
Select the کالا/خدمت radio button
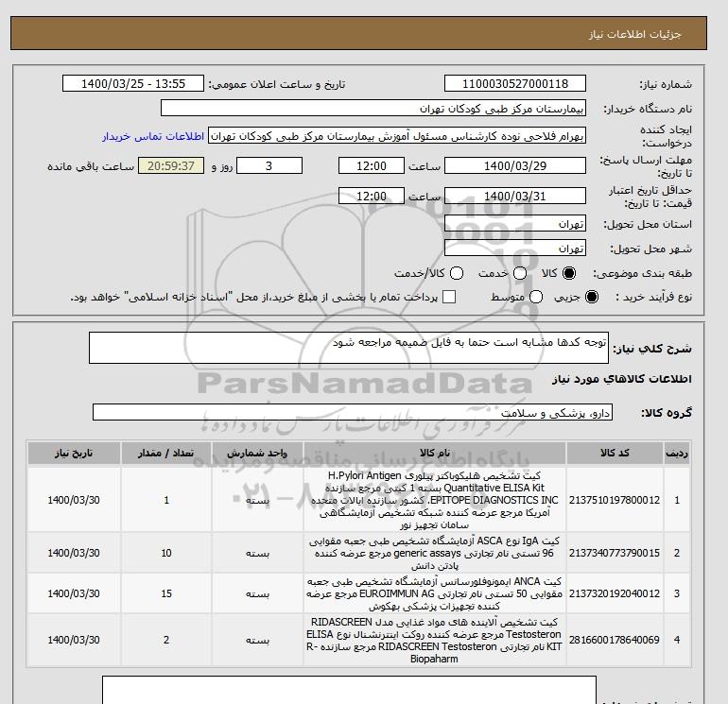click(457, 273)
